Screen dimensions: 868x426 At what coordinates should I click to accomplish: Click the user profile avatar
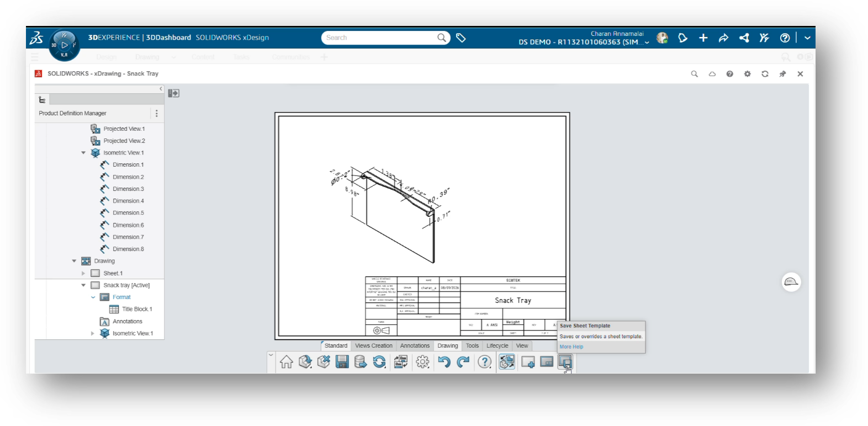(662, 38)
